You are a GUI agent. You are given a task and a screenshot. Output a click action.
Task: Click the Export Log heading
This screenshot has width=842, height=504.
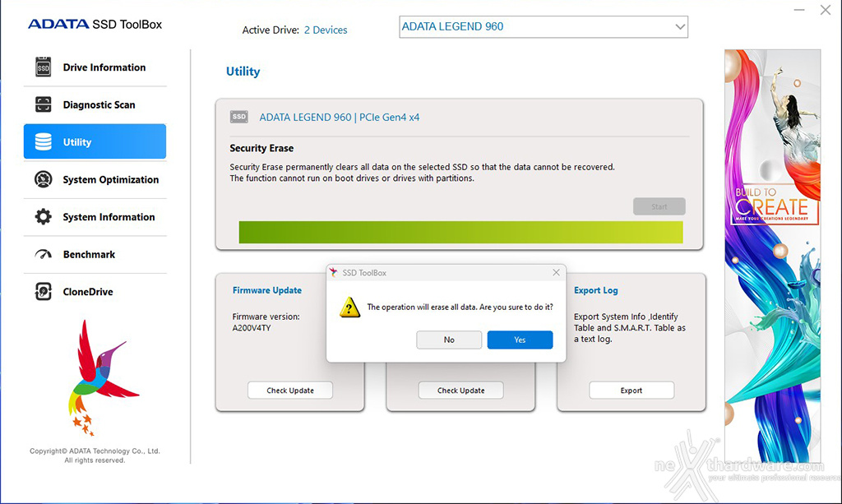click(x=595, y=290)
